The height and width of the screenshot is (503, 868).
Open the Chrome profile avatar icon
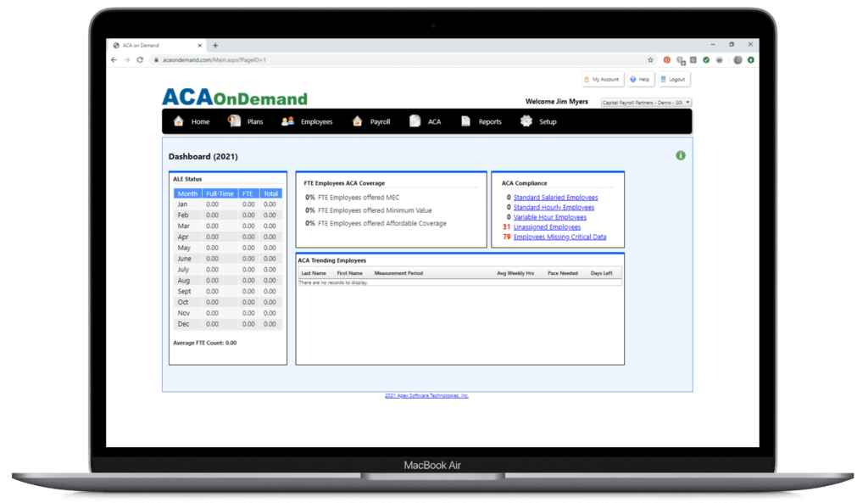(x=737, y=60)
